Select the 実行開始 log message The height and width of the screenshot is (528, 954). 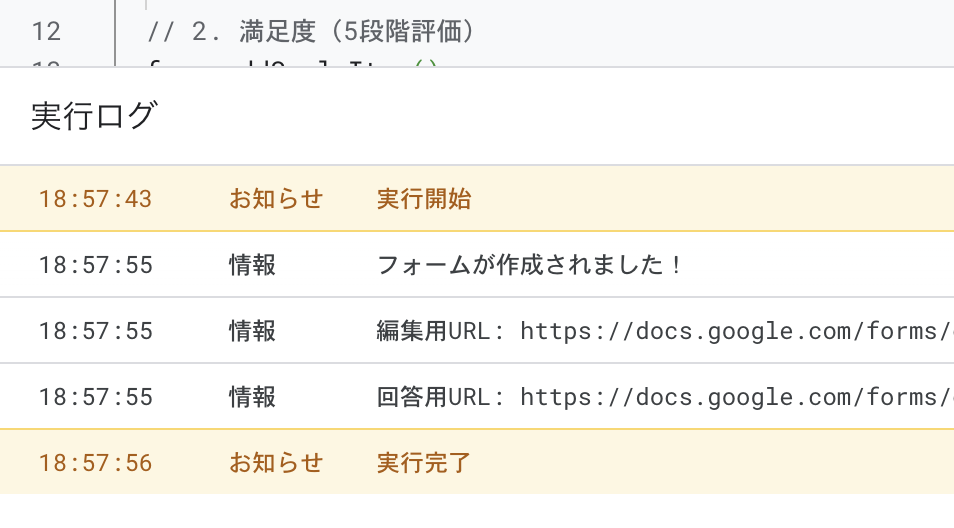(x=424, y=199)
